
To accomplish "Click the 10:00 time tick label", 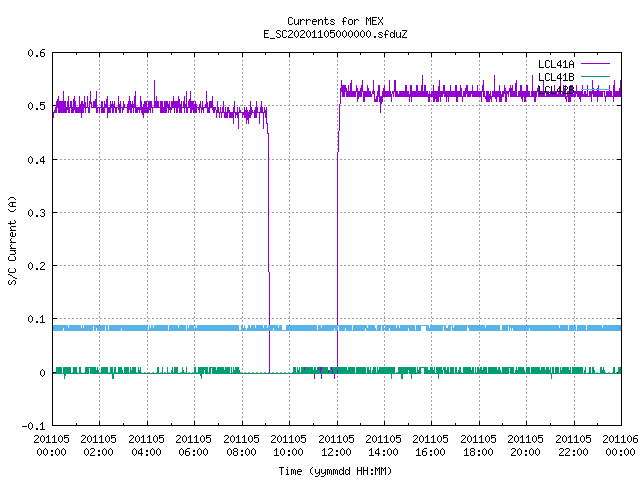I will pyautogui.click(x=288, y=452).
